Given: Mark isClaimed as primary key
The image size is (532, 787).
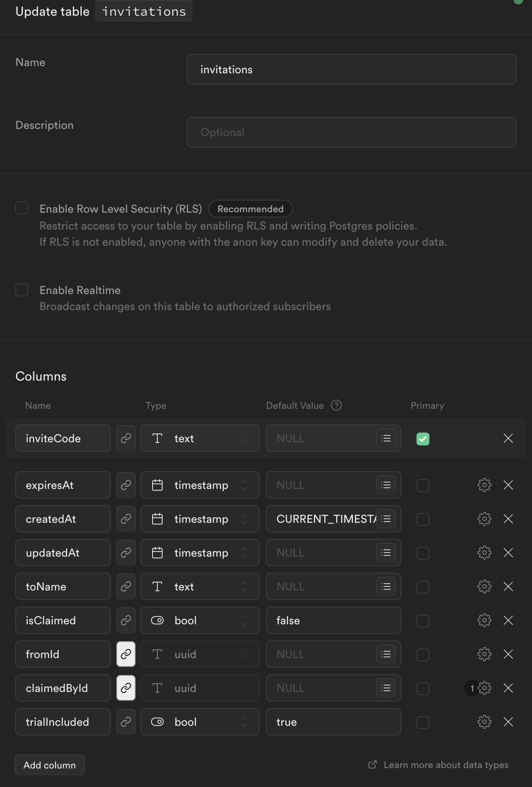Looking at the screenshot, I should point(423,621).
